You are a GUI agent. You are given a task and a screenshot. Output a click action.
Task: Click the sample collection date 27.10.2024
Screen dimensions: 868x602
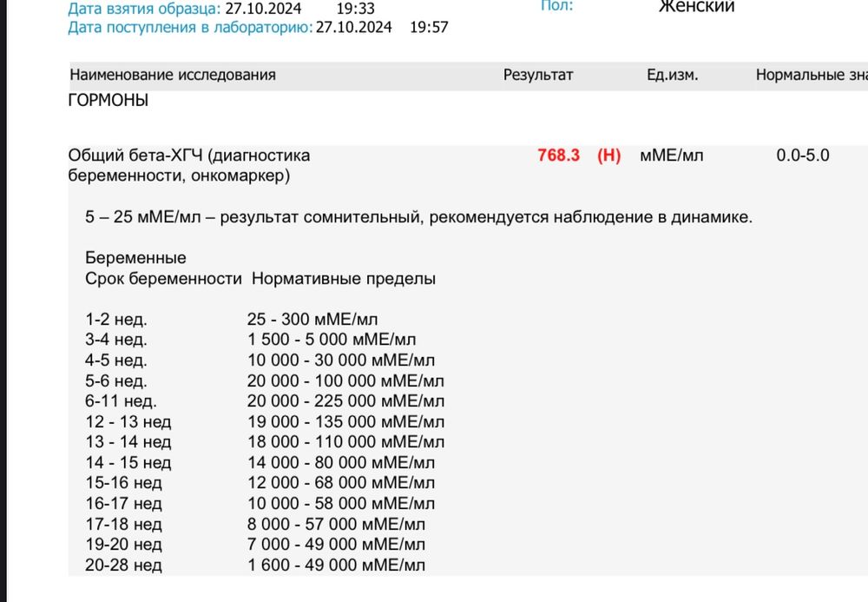262,11
